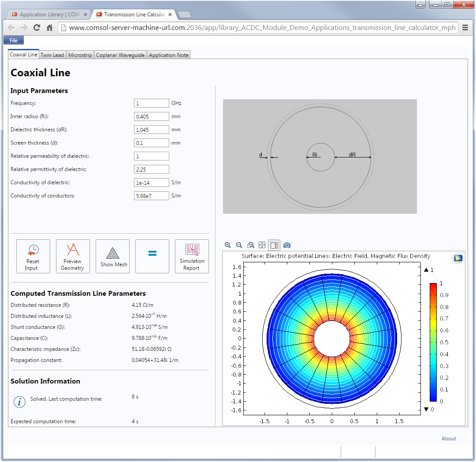Click the solution information icon
Screen dimensions: 476x462
[x=19, y=402]
